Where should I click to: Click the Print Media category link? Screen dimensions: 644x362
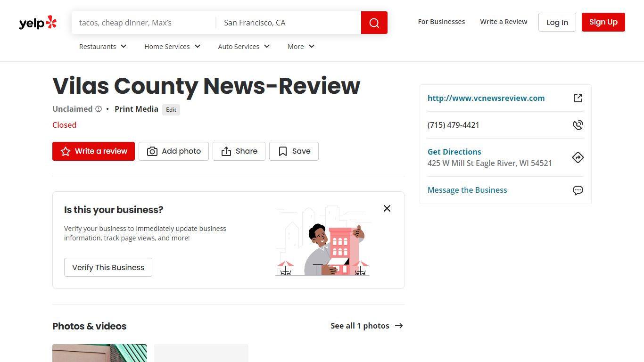pos(136,109)
